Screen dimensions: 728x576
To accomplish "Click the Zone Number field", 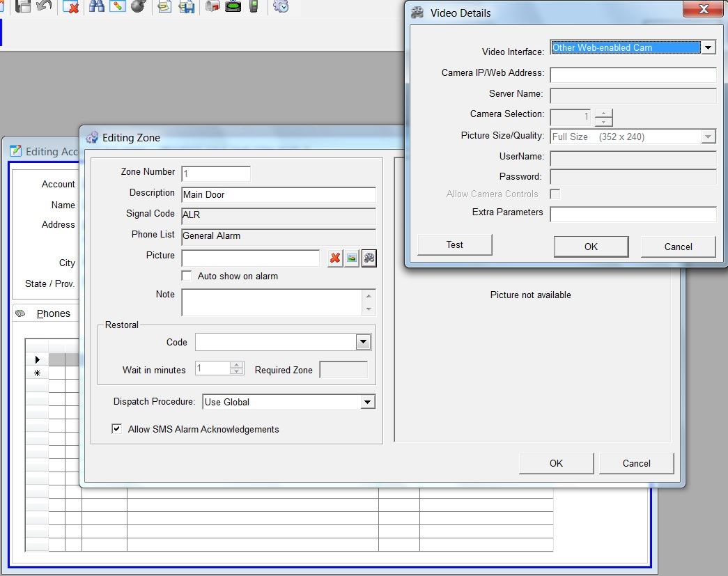I will click(x=216, y=173).
